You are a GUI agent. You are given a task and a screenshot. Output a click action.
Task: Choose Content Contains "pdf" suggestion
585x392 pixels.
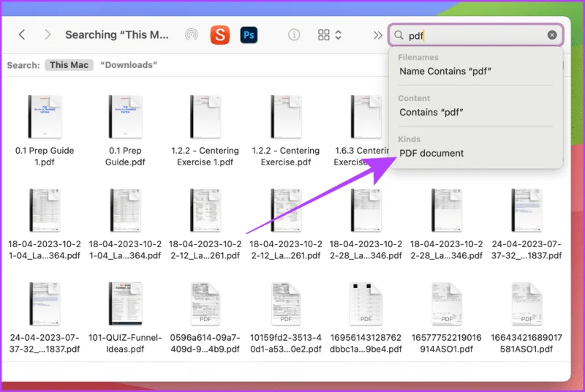[431, 113]
